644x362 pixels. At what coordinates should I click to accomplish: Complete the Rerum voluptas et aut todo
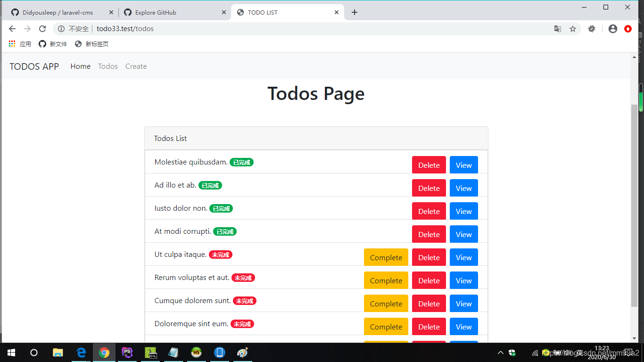coord(386,280)
